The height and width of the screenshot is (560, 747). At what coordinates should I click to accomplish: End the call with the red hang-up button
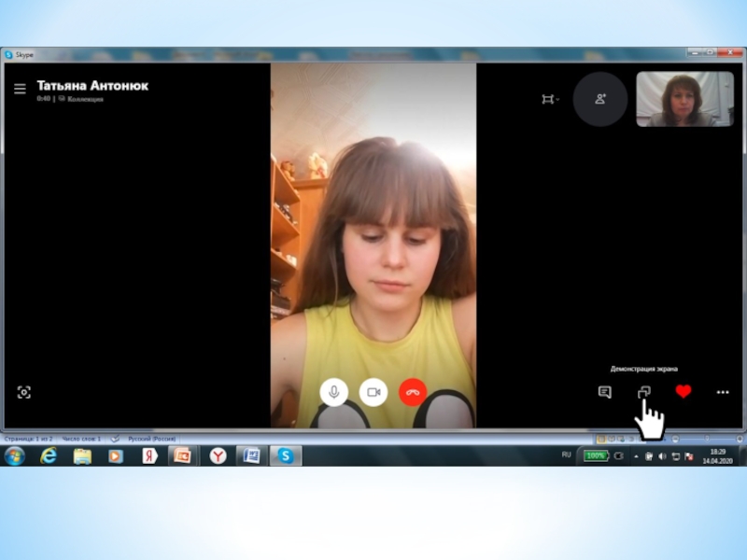[412, 392]
